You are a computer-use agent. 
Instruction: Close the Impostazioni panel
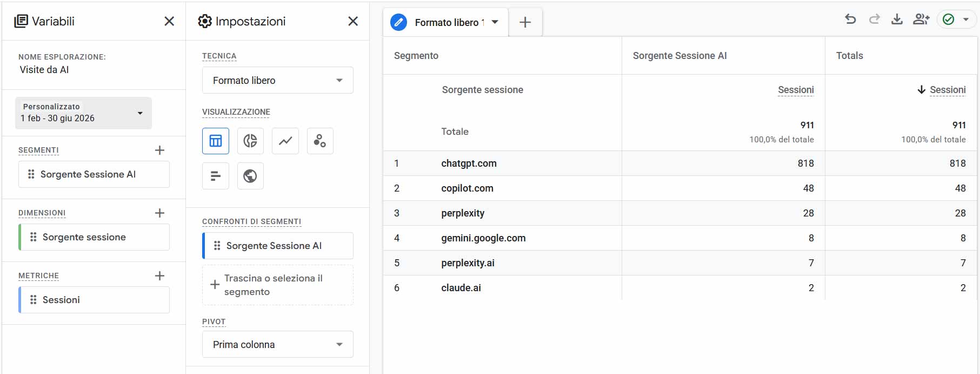[x=353, y=21]
